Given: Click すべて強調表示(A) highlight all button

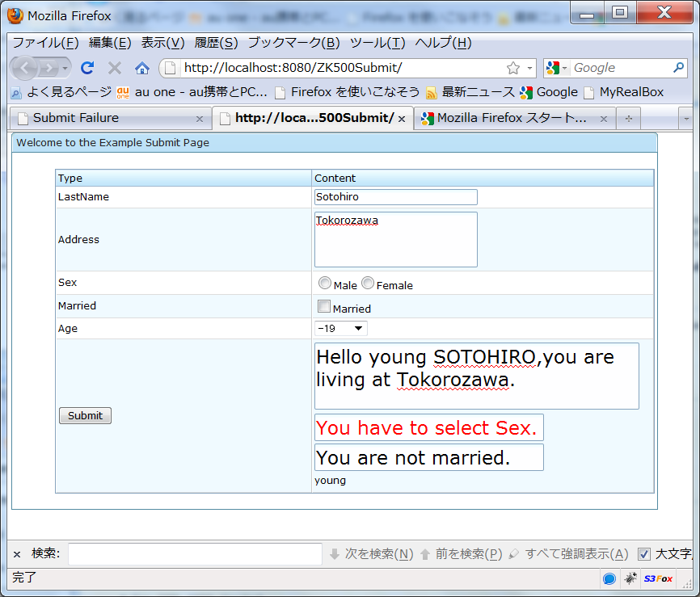Looking at the screenshot, I should tap(568, 554).
